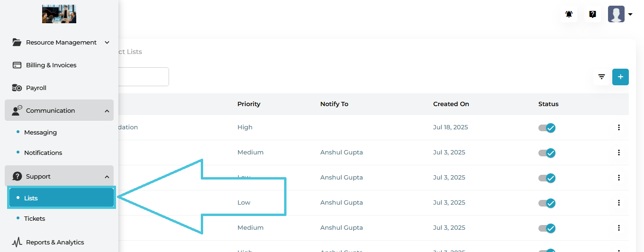The image size is (644, 252).
Task: Open the Notifications sidebar link
Action: pos(43,153)
